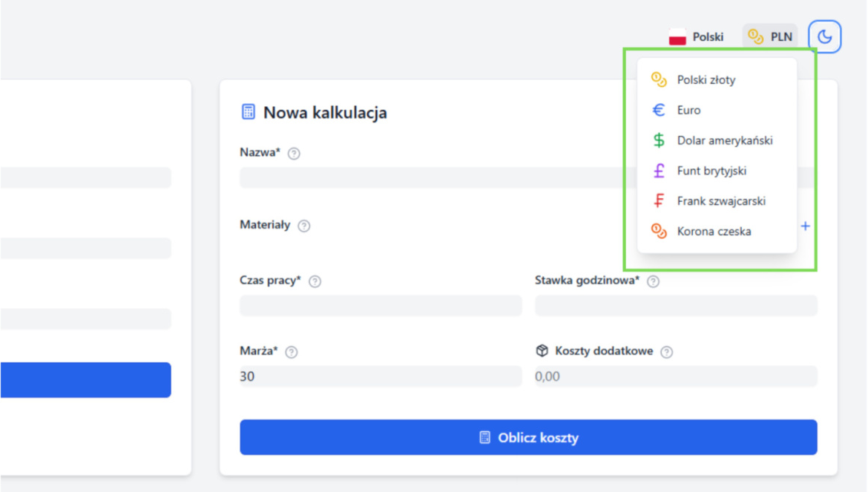Image resolution: width=868 pixels, height=492 pixels.
Task: Click the green dollar sign icon
Action: pos(659,140)
